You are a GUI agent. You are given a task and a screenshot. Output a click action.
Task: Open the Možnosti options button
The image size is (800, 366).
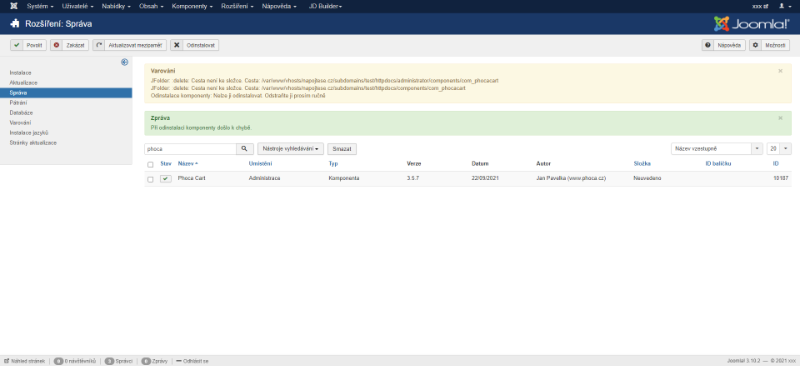[769, 45]
